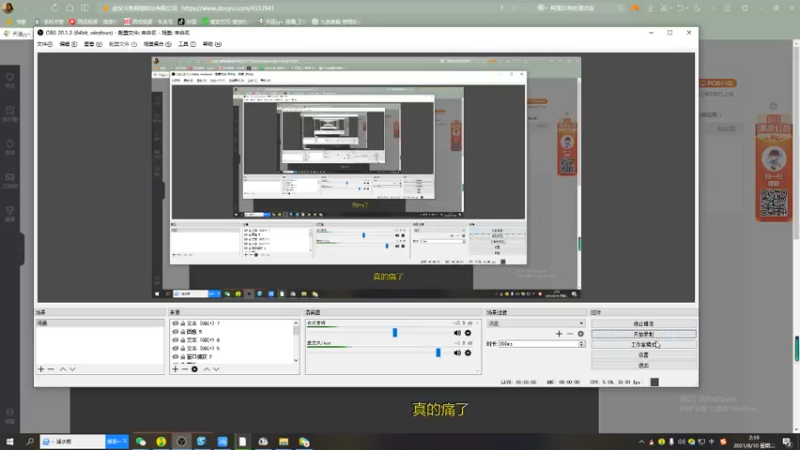Screen dimensions: 800x450
Task: Toggle lock on 图像 5 source
Action: [x=183, y=332]
